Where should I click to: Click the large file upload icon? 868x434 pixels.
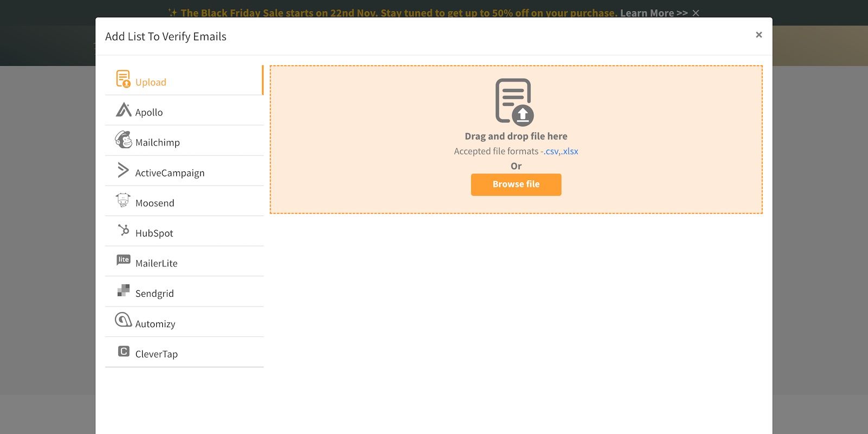[x=514, y=102]
